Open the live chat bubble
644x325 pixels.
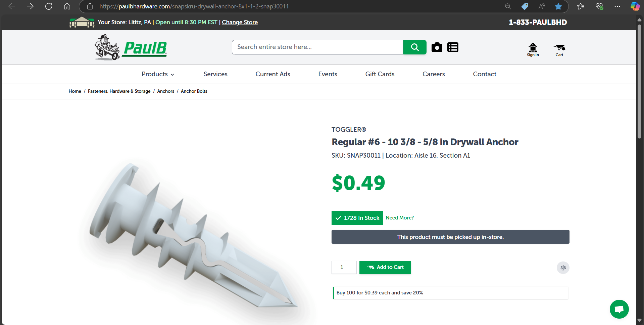619,309
